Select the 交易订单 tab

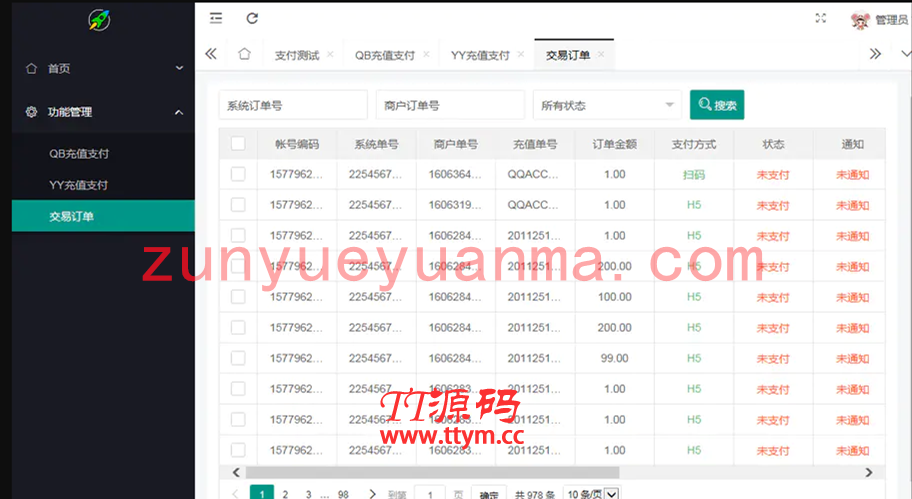click(x=568, y=55)
